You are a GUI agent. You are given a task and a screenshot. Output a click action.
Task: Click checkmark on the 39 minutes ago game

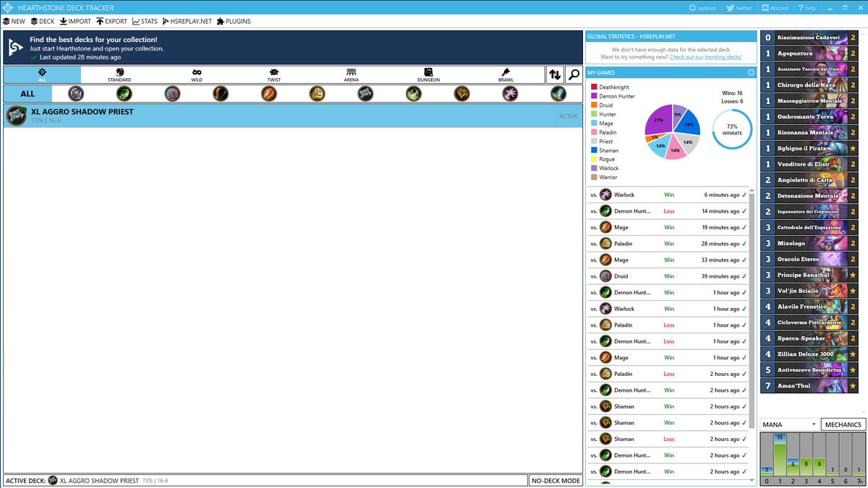744,276
